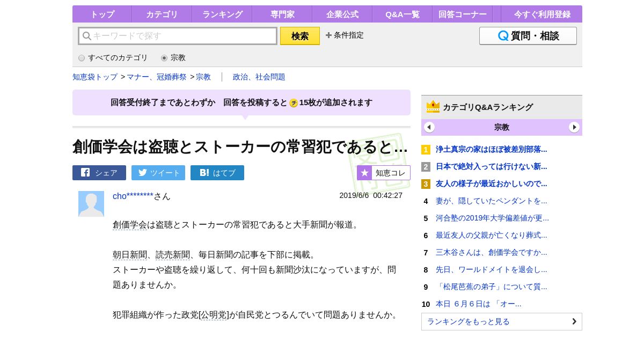Bookmark with the はてブ button

tap(217, 173)
